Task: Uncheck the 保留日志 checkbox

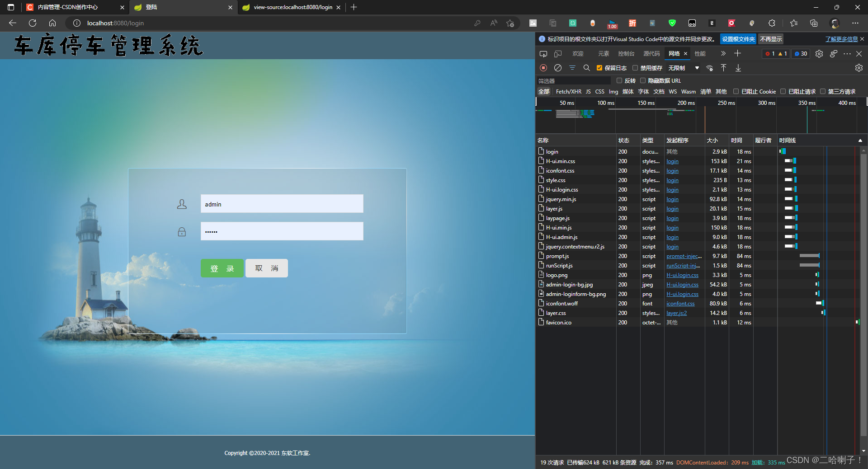Action: click(599, 68)
